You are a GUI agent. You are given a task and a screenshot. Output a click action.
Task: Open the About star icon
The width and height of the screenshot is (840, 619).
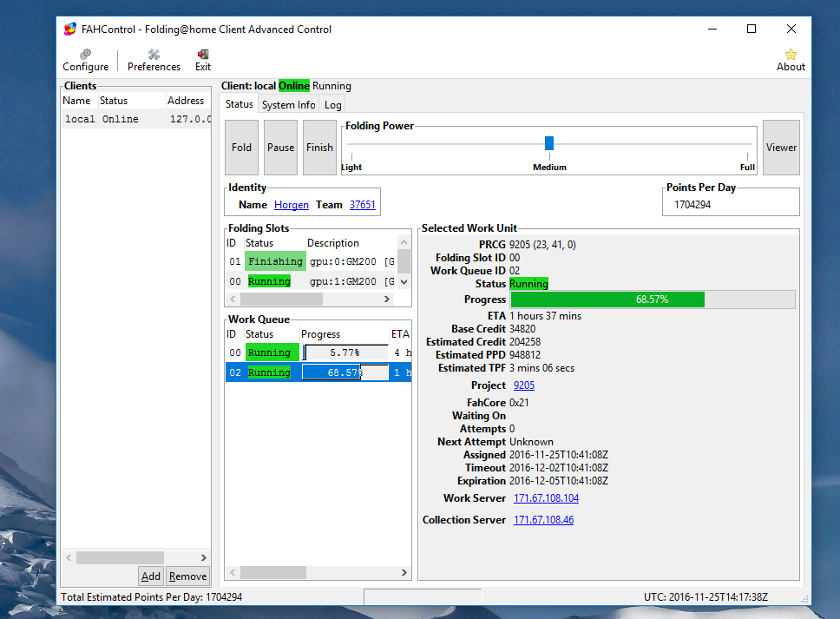coord(791,60)
